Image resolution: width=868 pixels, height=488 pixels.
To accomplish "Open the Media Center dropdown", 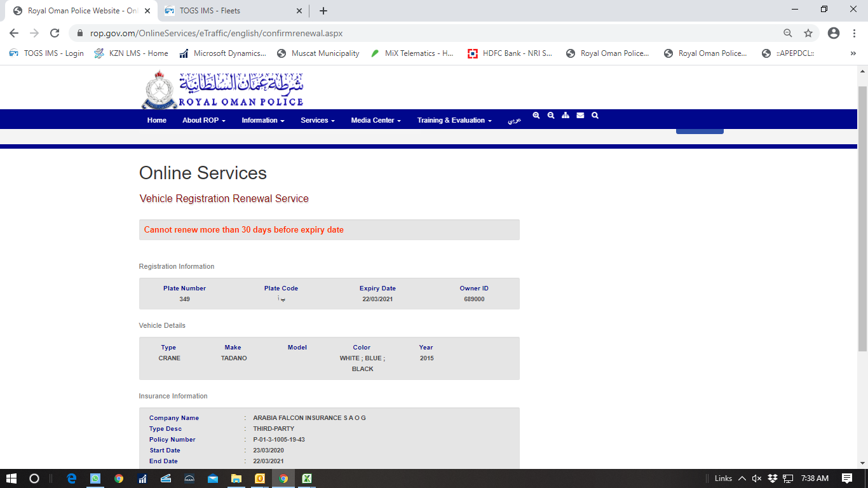I will [376, 120].
